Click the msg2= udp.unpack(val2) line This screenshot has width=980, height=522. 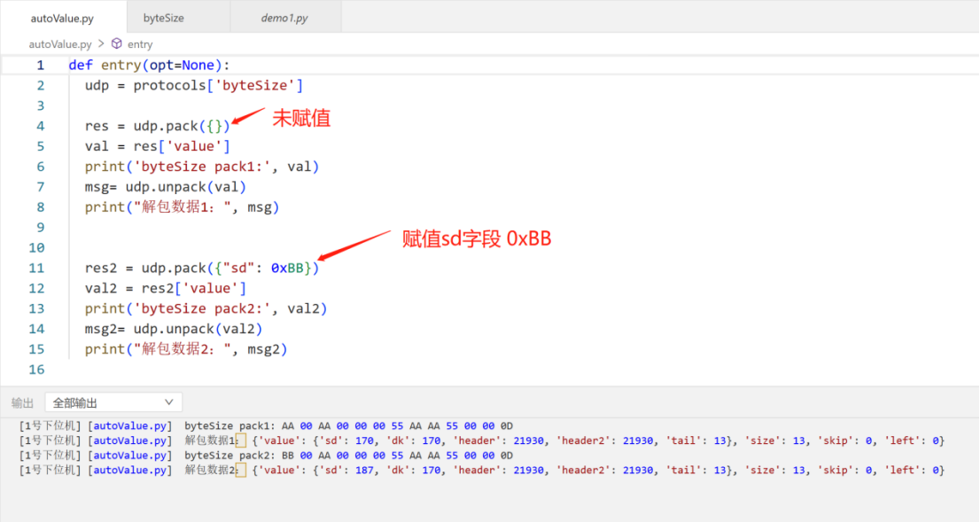(174, 329)
